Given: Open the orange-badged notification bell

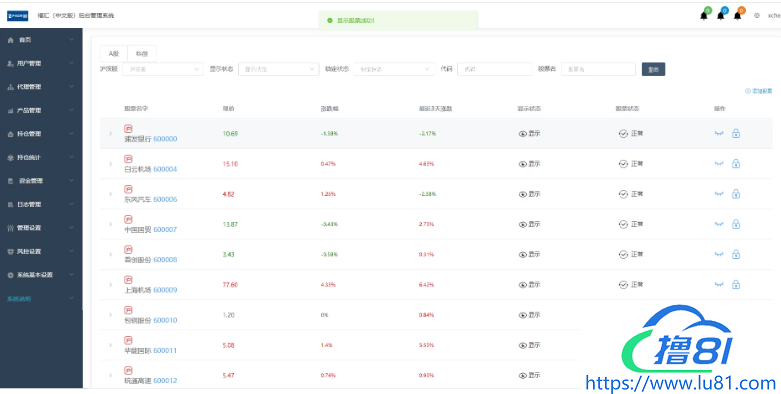Looking at the screenshot, I should pyautogui.click(x=738, y=16).
